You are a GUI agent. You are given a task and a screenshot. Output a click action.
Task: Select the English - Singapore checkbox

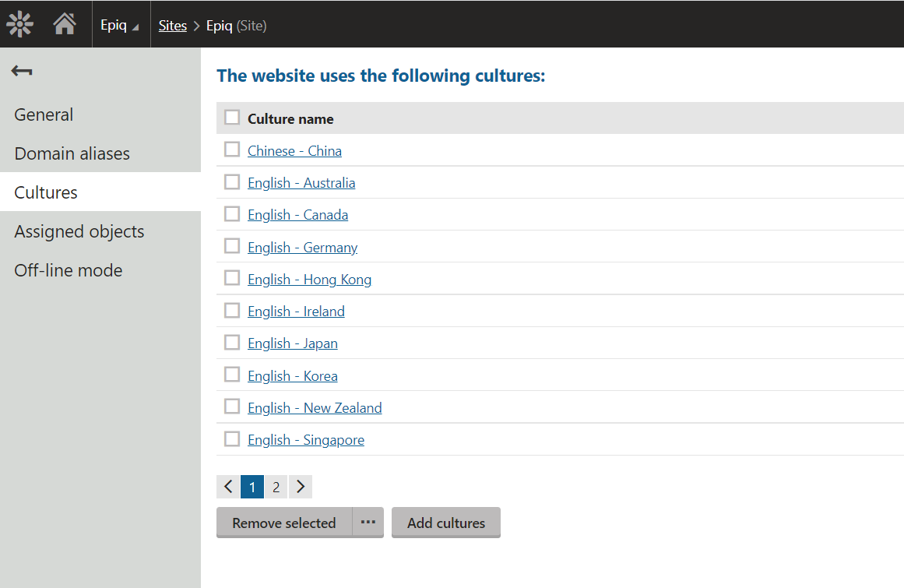(232, 439)
